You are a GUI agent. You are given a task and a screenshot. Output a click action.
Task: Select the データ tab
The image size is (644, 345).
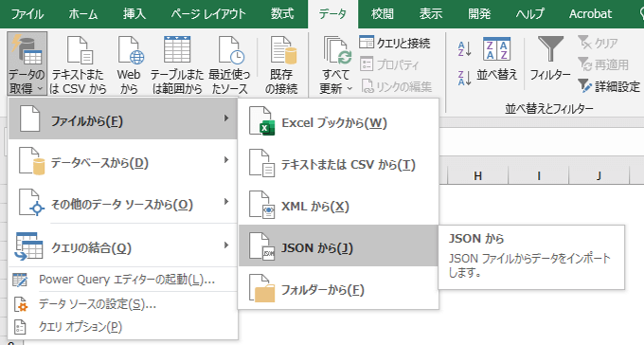point(332,14)
